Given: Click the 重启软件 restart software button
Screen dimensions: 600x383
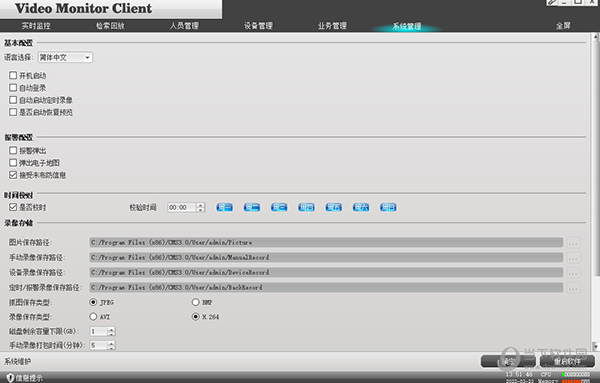Looking at the screenshot, I should pos(567,361).
